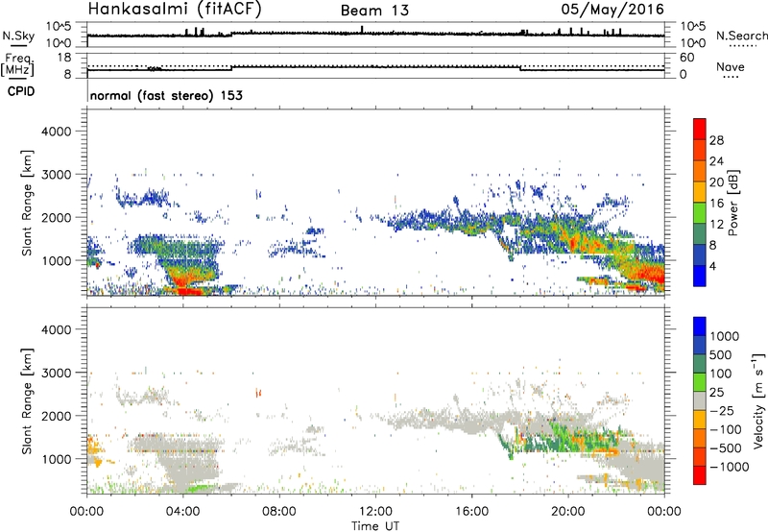
Task: Click the 3000 tick on the velocity panel
Action: pyautogui.click(x=56, y=373)
